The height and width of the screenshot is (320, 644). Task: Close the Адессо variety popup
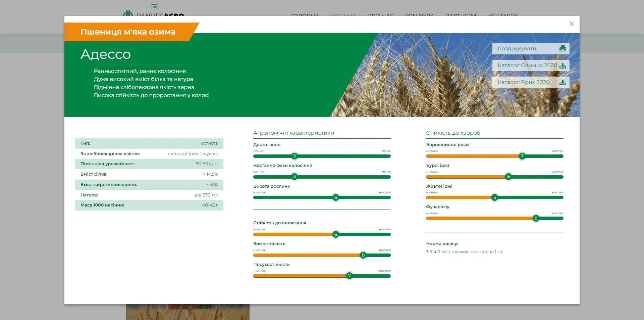coord(572,24)
